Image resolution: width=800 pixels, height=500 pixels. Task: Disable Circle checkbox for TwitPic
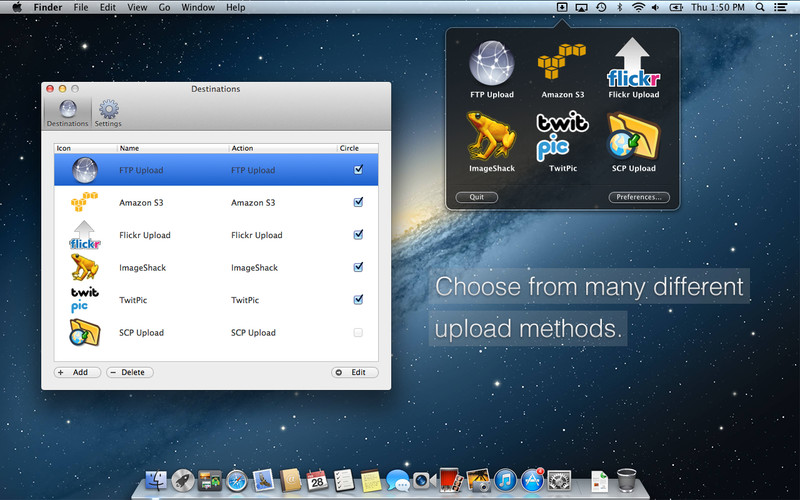[358, 299]
